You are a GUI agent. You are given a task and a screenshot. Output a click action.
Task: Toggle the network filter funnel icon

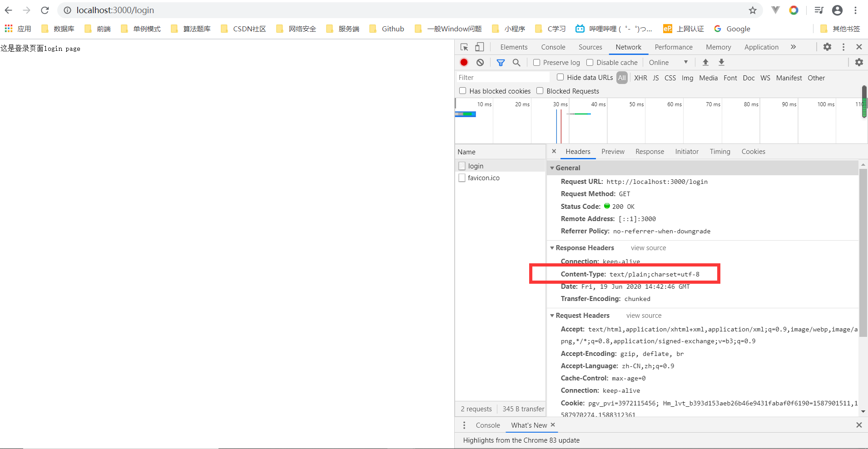(501, 63)
